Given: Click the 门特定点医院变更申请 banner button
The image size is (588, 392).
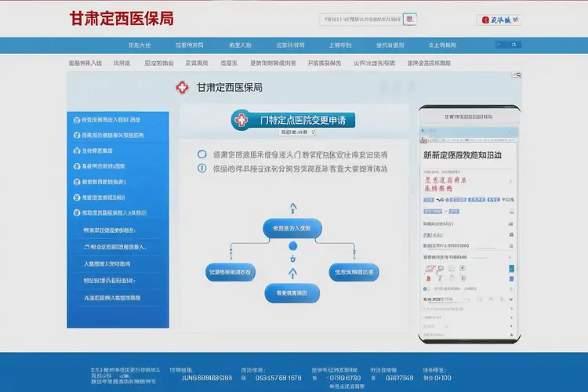Looking at the screenshot, I should [x=293, y=120].
